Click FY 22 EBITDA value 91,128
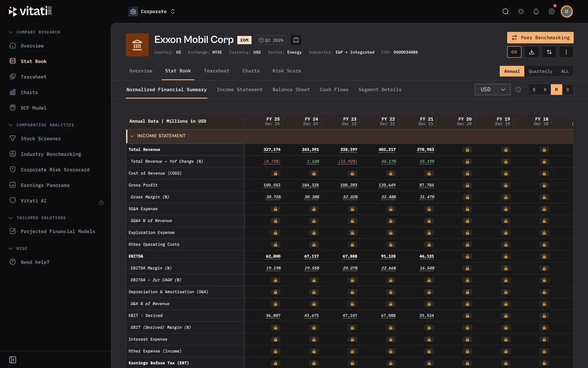 [388, 256]
